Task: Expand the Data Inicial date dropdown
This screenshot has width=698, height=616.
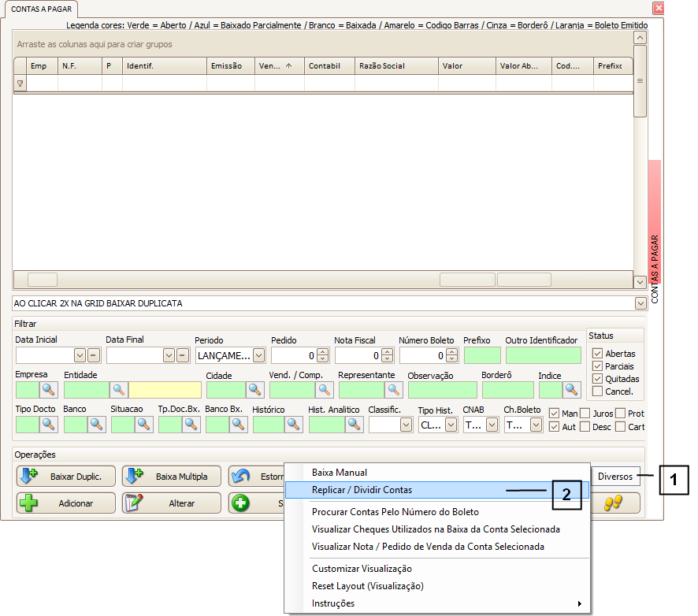Action: (80, 355)
